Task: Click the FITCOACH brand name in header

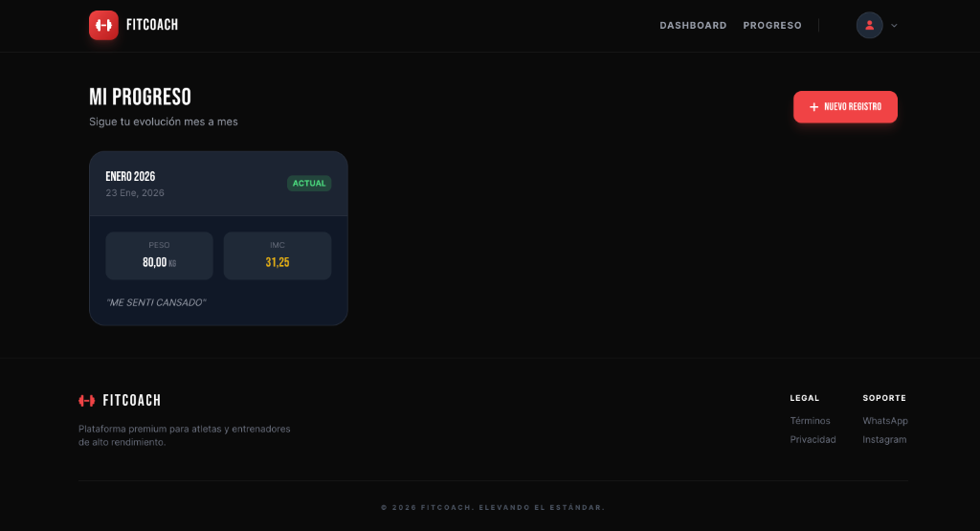Action: pyautogui.click(x=152, y=25)
